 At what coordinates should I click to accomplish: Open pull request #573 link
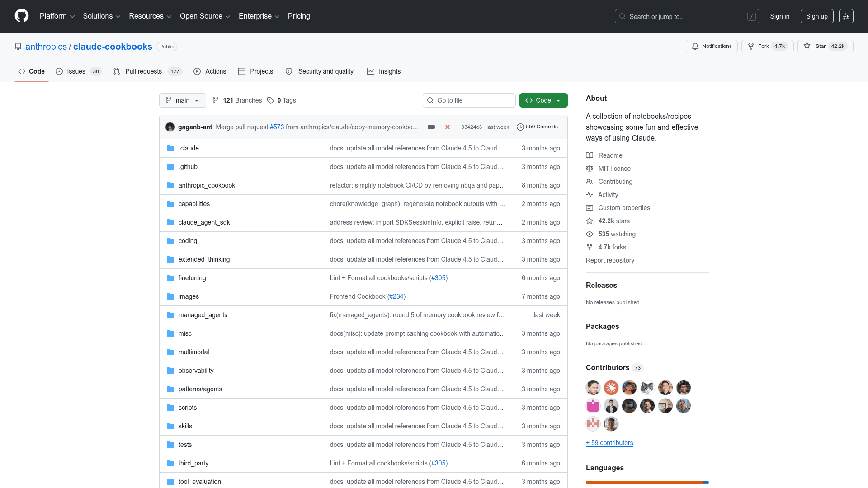[277, 127]
